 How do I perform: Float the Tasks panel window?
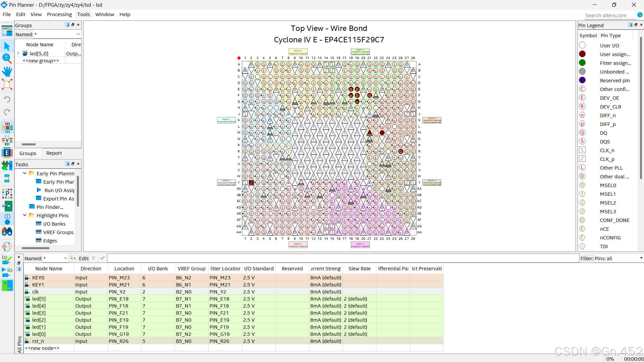(x=73, y=164)
